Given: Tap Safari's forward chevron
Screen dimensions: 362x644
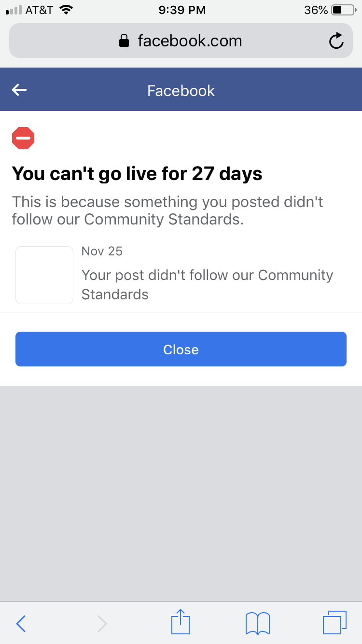Looking at the screenshot, I should [102, 623].
